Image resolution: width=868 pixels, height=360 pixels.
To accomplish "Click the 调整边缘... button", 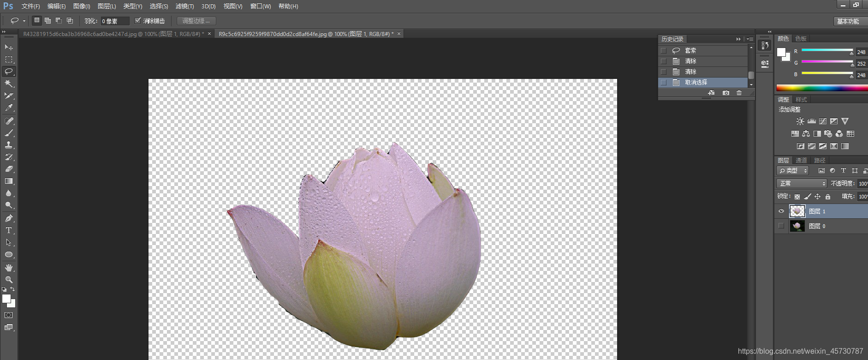I will pos(196,21).
